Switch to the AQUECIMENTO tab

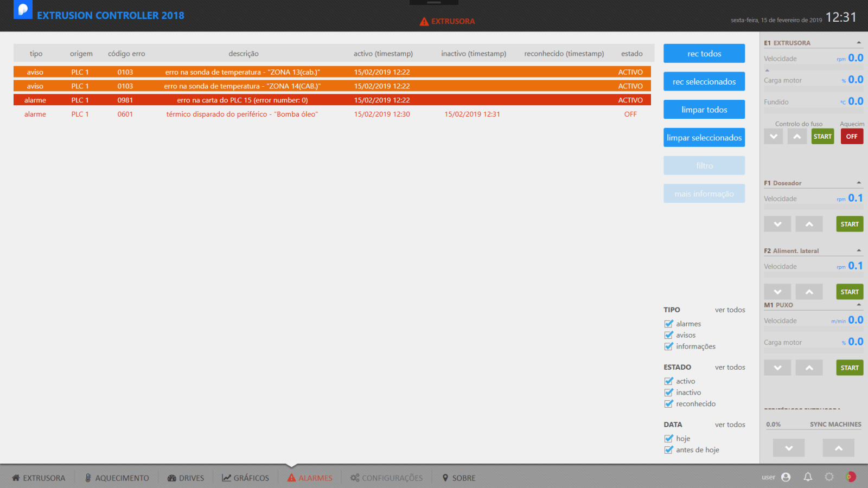117,478
